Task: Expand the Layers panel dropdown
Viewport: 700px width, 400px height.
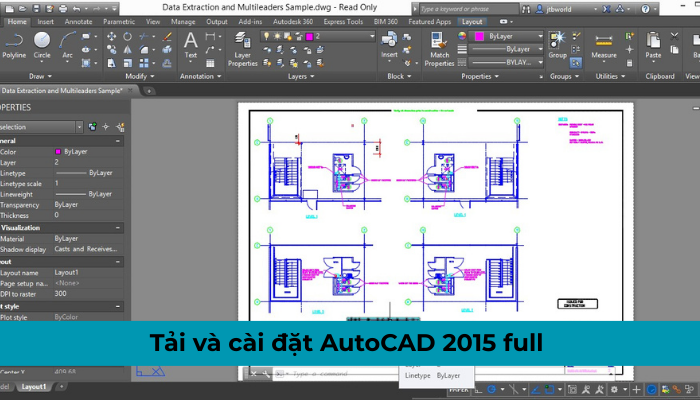Action: pos(301,76)
